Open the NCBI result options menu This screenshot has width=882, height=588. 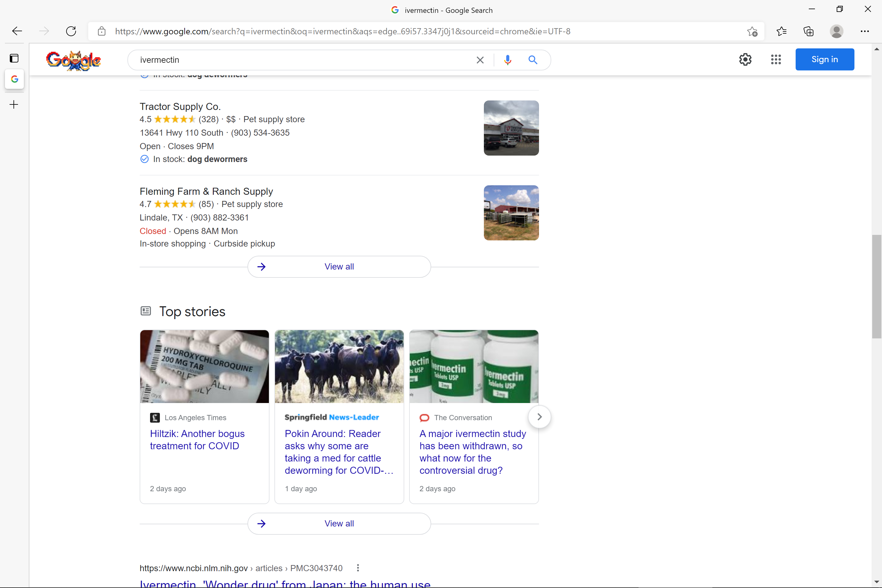[x=358, y=568]
